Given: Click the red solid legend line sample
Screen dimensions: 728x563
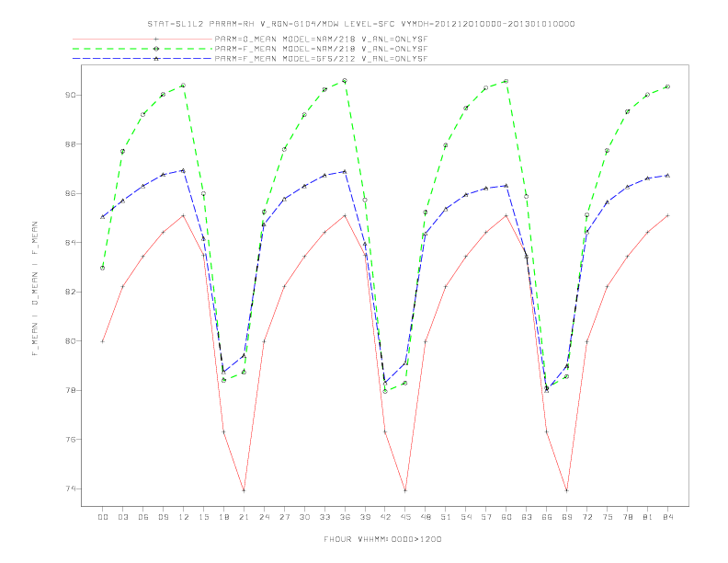Looking at the screenshot, I should click(x=142, y=40).
